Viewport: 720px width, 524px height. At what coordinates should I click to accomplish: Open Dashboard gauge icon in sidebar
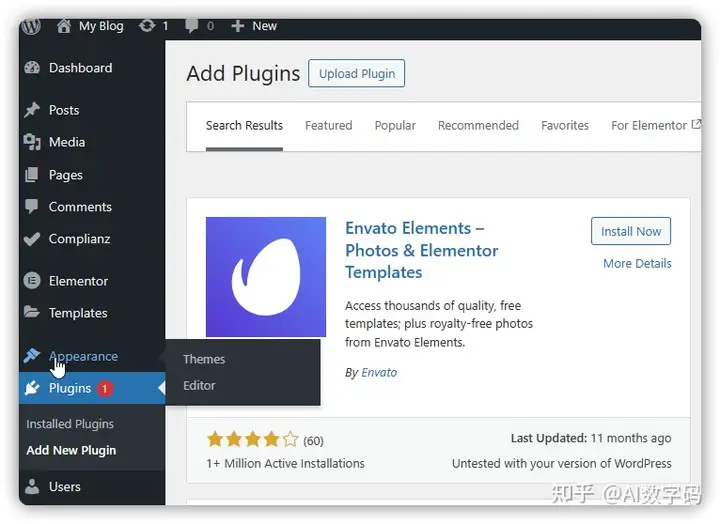click(x=32, y=68)
